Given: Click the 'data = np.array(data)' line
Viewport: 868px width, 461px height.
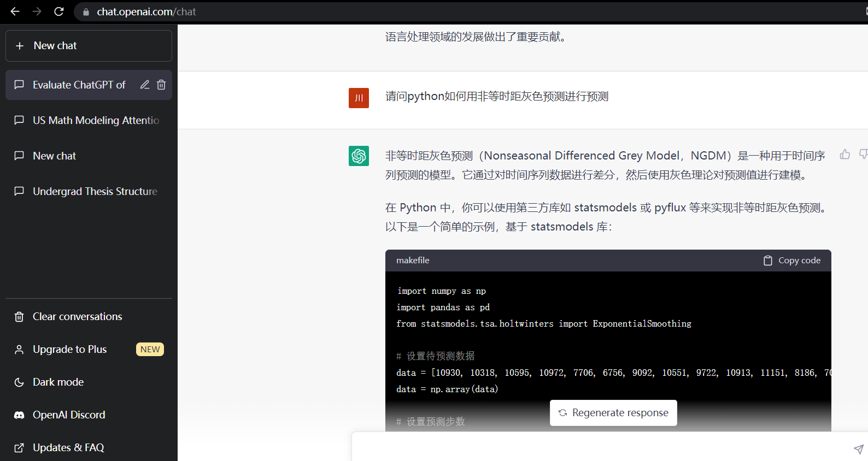Looking at the screenshot, I should tap(447, 389).
